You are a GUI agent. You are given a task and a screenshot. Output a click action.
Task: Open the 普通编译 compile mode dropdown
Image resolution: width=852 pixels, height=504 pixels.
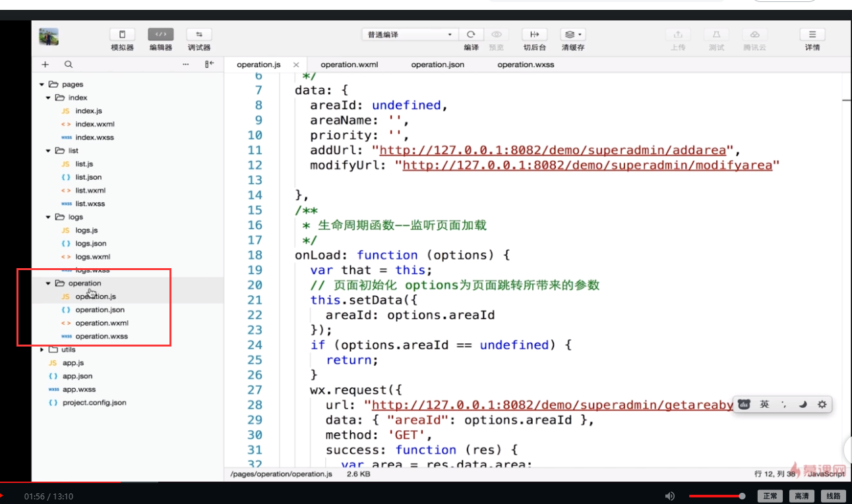point(410,34)
